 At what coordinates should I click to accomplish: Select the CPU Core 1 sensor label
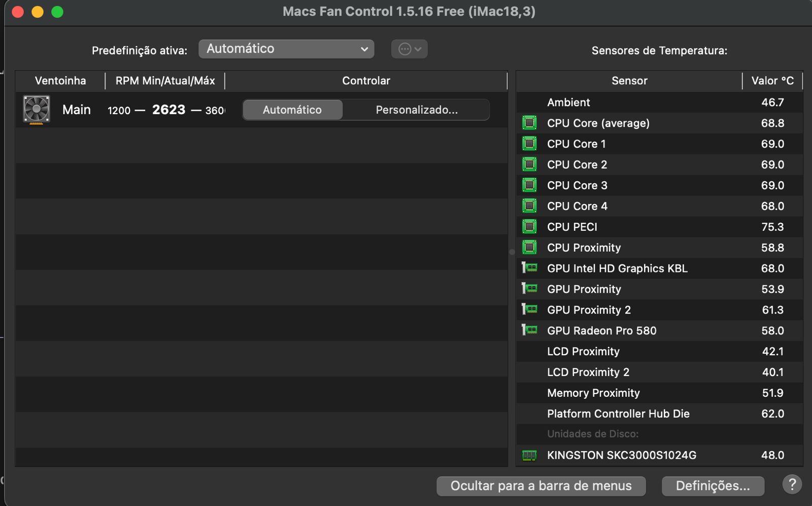577,144
